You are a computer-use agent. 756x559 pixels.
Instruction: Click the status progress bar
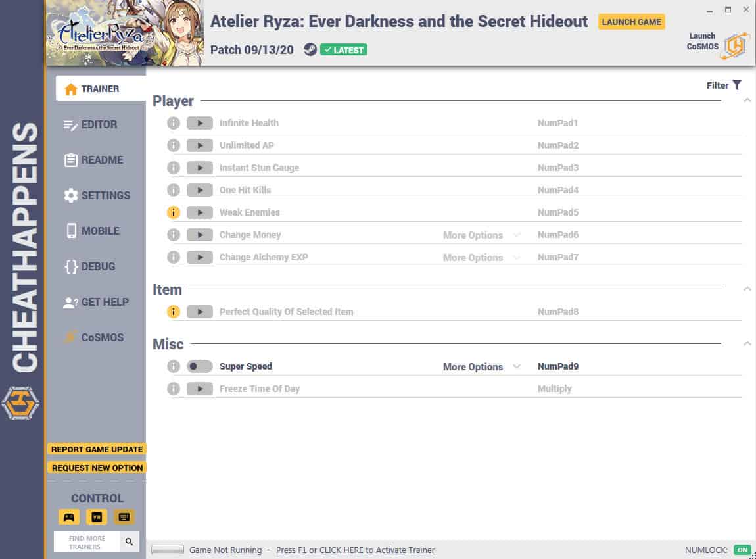pos(167,549)
